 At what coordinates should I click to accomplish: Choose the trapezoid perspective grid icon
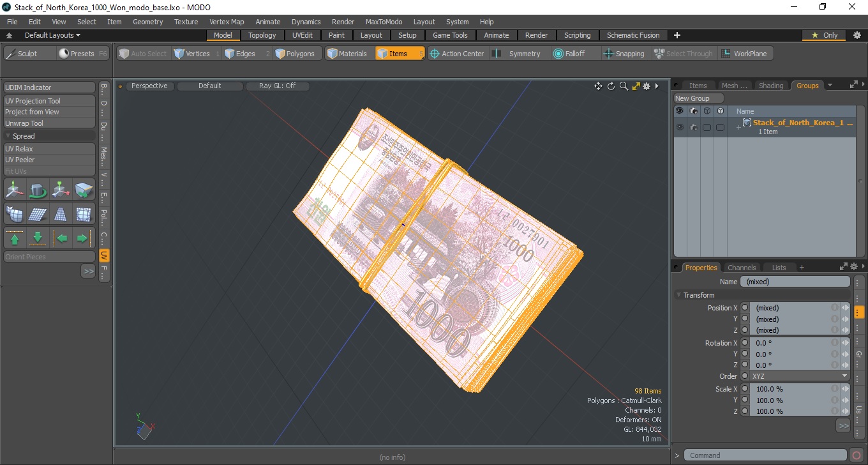click(61, 214)
